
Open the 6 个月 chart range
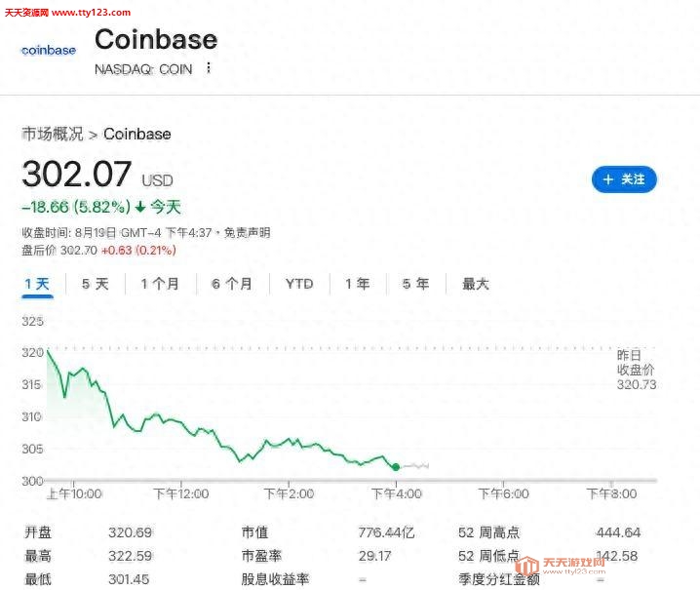[232, 284]
